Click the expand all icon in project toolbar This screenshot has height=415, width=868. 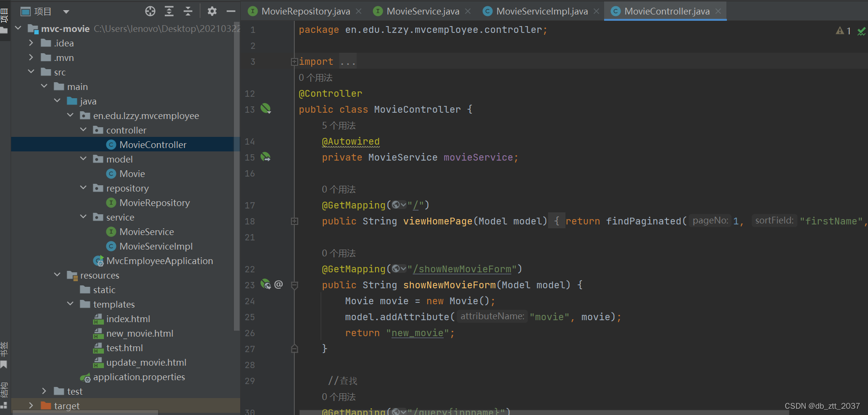click(x=169, y=11)
